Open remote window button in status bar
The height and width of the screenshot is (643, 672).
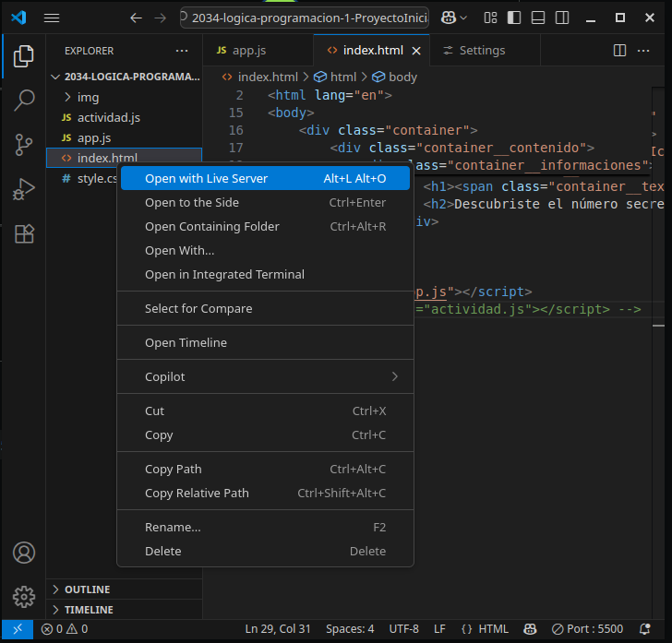[18, 629]
